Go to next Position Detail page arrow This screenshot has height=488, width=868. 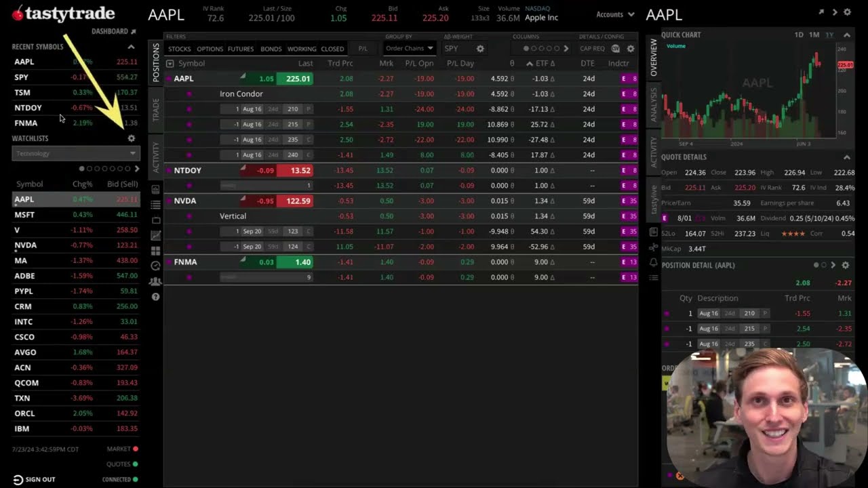tap(833, 265)
